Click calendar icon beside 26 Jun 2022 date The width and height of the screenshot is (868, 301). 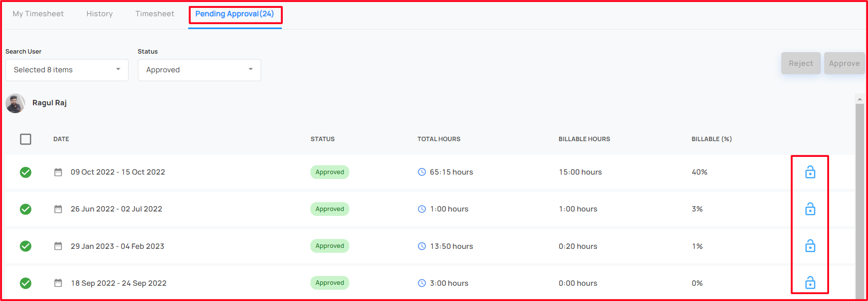pos(58,209)
